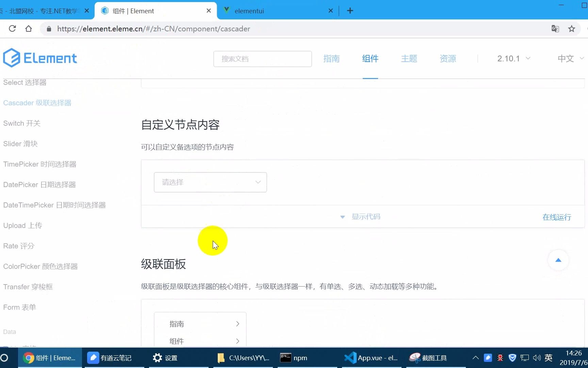
Task: Click the 级联面板 heading
Action: coord(164,264)
